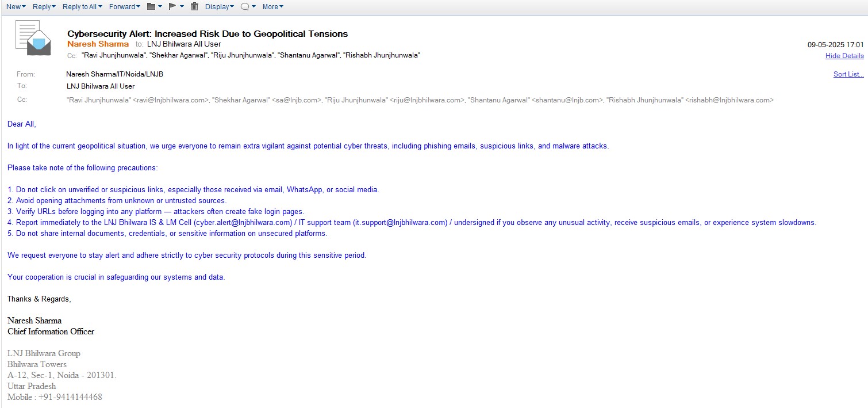Image resolution: width=868 pixels, height=408 pixels.
Task: Click the opened envelope message icon
Action: point(33,38)
